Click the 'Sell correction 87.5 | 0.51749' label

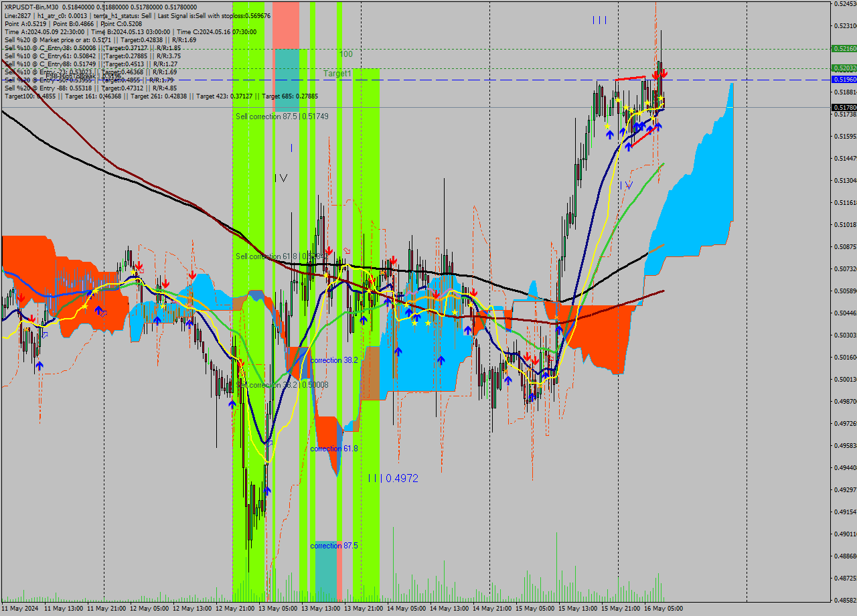282,117
